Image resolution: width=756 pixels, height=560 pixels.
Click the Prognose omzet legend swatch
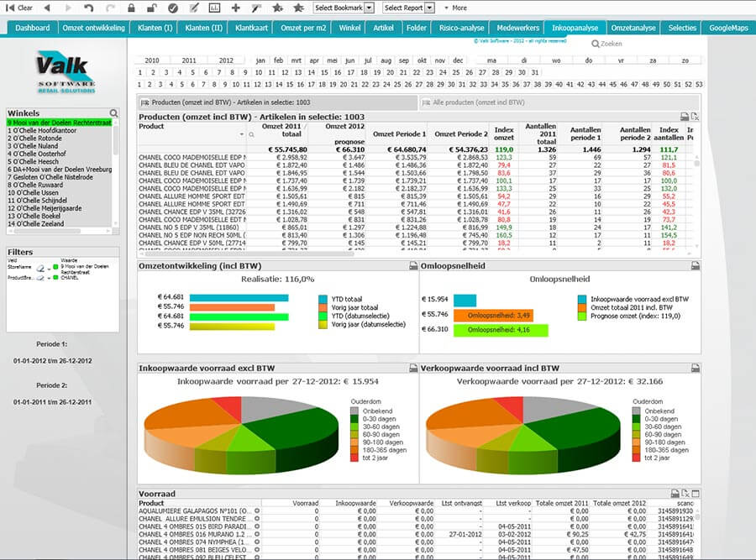point(582,317)
